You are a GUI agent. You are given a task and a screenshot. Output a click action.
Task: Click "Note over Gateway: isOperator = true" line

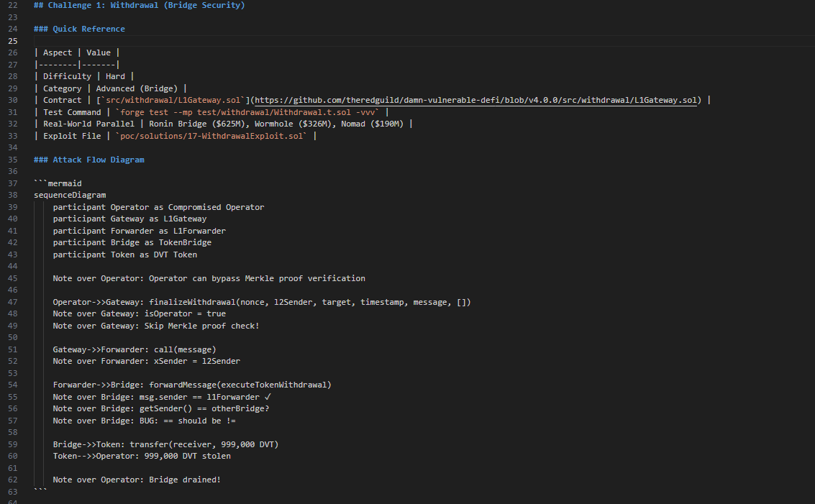pos(140,313)
